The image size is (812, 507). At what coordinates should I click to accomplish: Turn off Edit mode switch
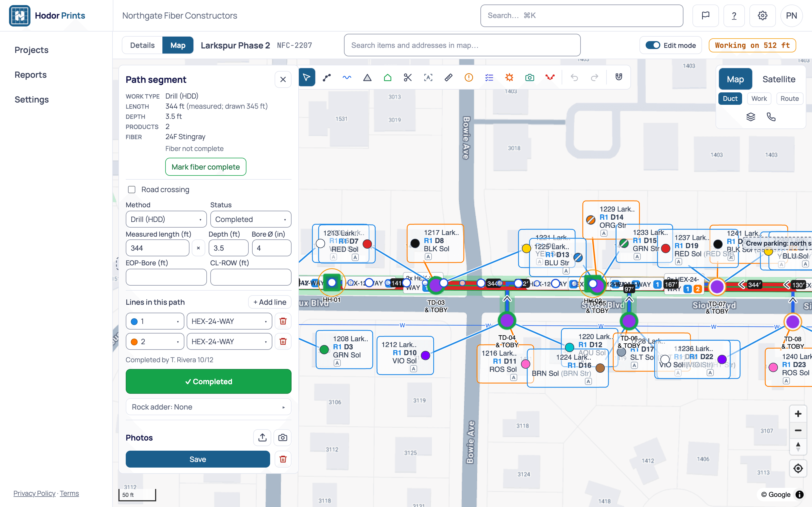(653, 45)
